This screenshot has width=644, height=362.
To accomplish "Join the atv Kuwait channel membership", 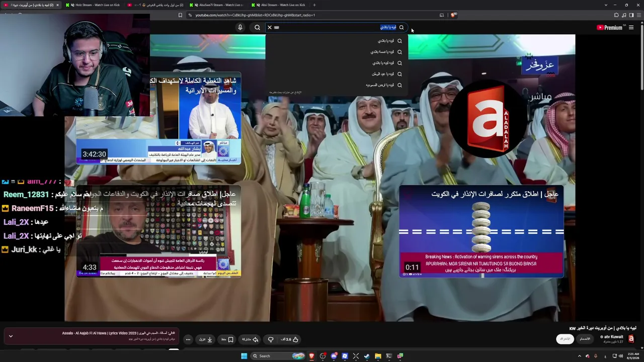I will [x=585, y=339].
